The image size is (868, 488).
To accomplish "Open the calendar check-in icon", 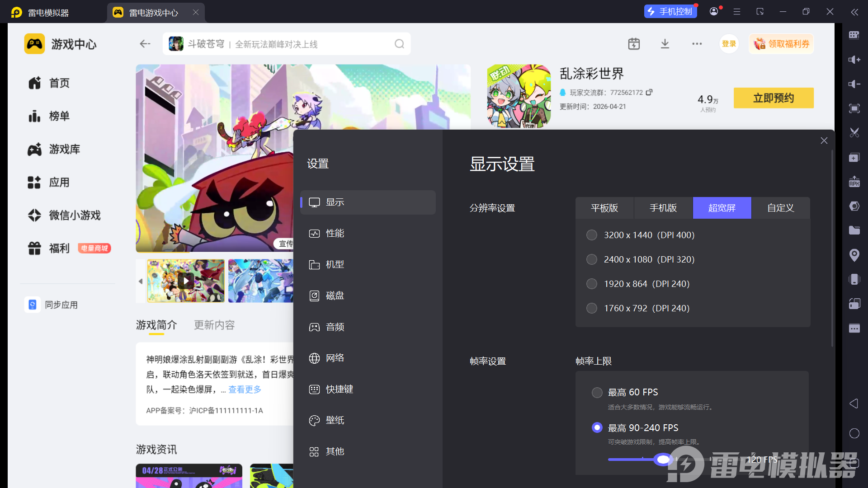I will 634,44.
